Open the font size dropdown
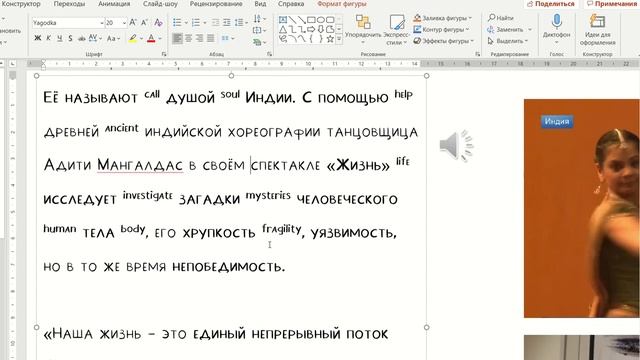Viewport: 640px width, 360px height. coord(124,23)
